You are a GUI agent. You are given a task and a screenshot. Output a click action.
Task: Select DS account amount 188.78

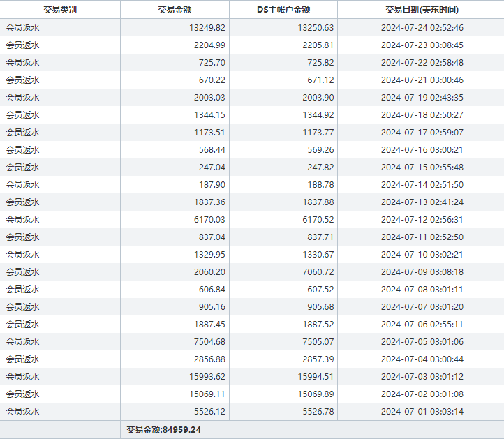[x=320, y=185]
